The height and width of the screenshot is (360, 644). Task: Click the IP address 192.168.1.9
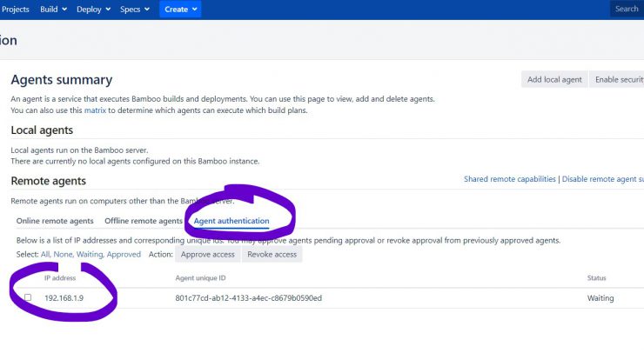point(64,298)
